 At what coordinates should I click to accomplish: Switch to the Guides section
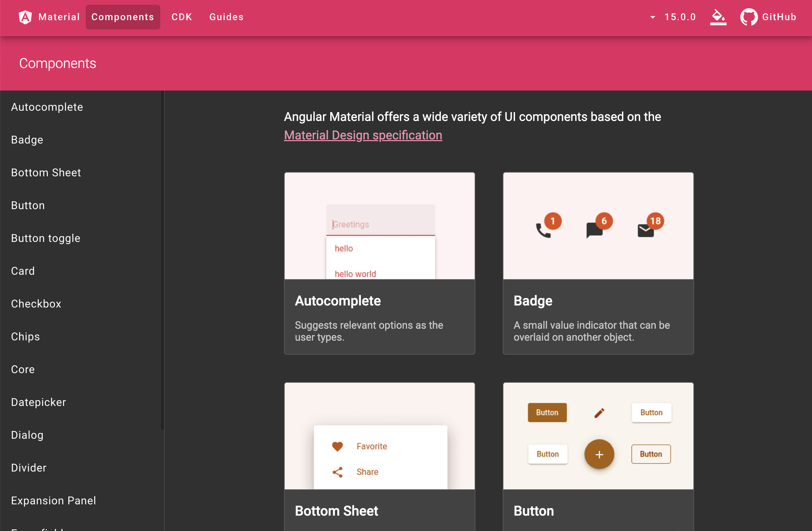click(x=226, y=17)
